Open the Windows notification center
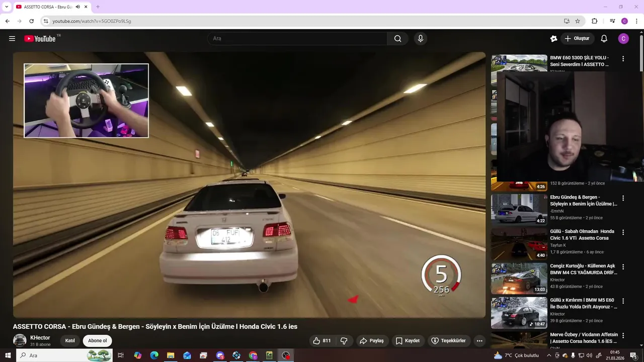 (633, 355)
